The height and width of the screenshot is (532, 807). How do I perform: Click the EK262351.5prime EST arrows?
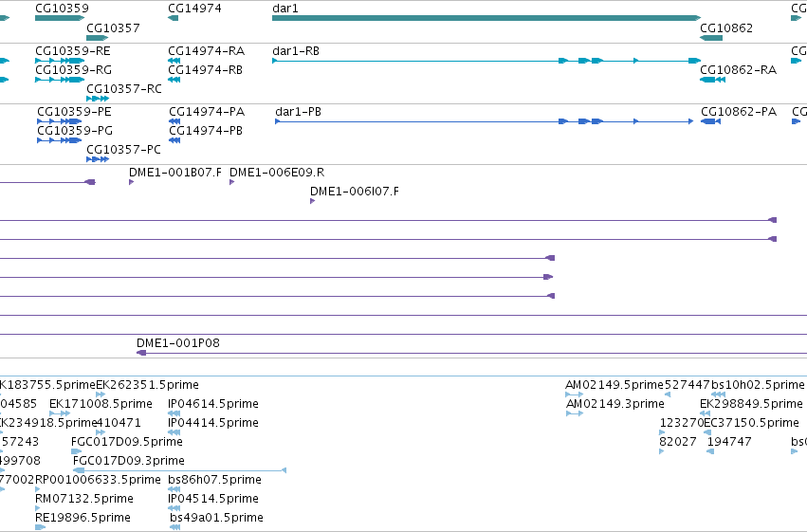[101, 394]
